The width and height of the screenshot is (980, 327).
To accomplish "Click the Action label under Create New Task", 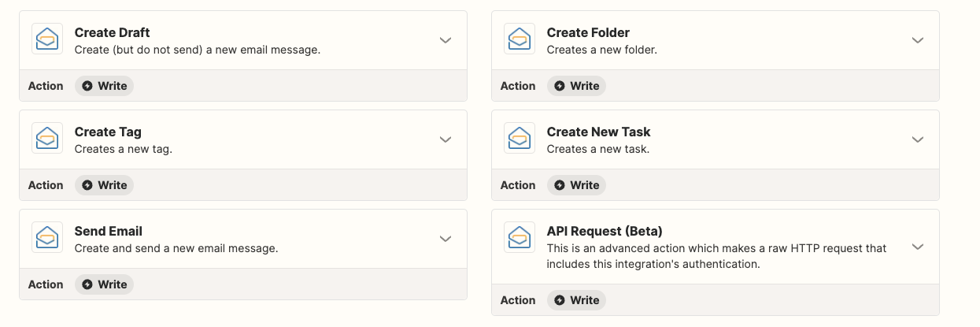I will coord(518,185).
